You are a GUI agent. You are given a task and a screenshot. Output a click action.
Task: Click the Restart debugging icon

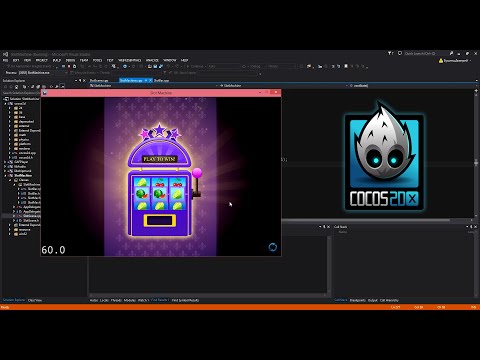[74, 66]
